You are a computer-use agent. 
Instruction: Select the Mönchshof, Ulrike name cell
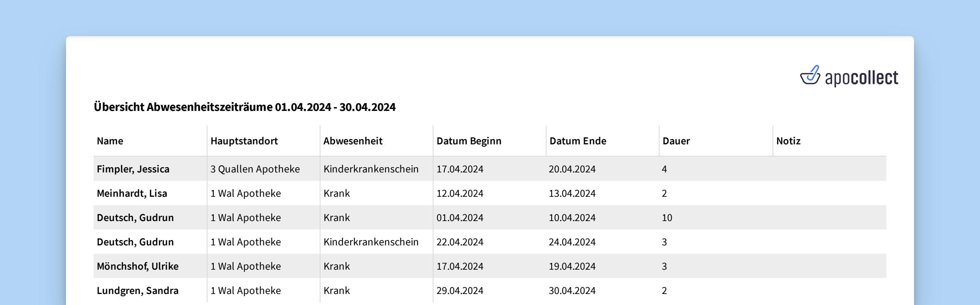(x=138, y=266)
